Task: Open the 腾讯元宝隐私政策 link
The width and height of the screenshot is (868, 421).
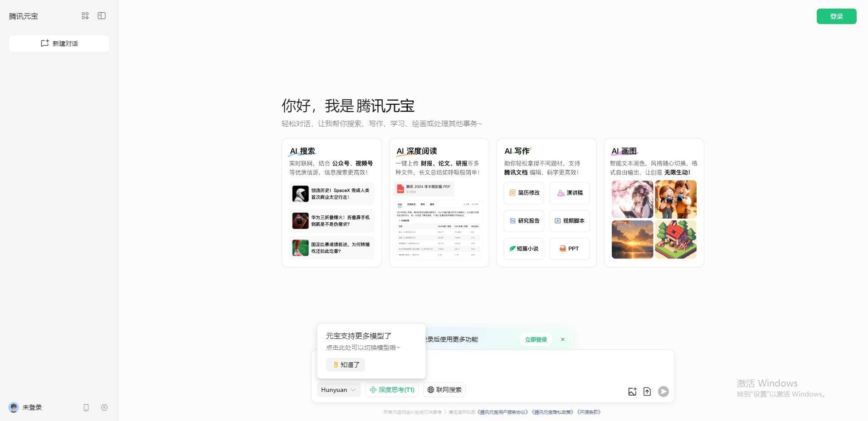Action: (x=553, y=412)
